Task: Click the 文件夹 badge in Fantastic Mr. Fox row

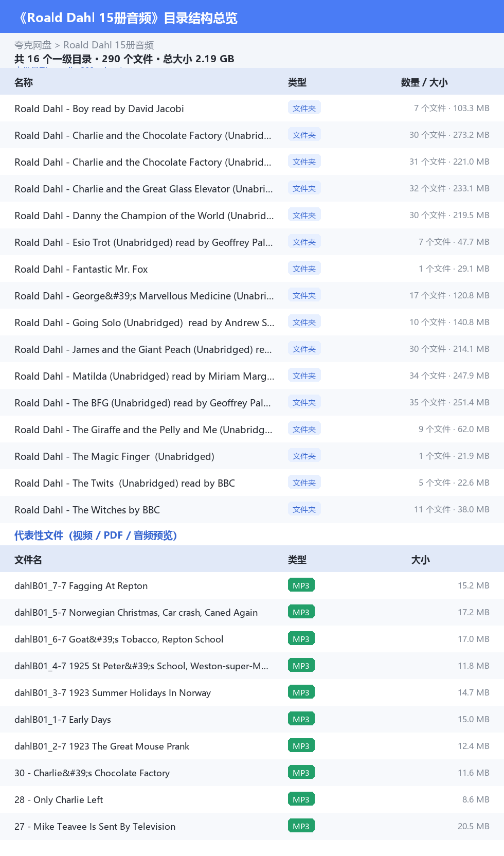Action: 304,269
